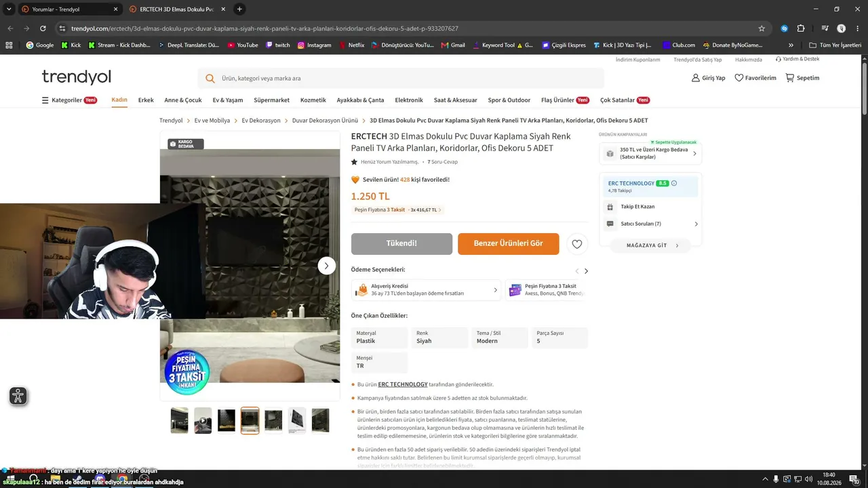The image size is (868, 488).
Task: Expand Satıcı Soruları (7) row
Action: pos(650,224)
